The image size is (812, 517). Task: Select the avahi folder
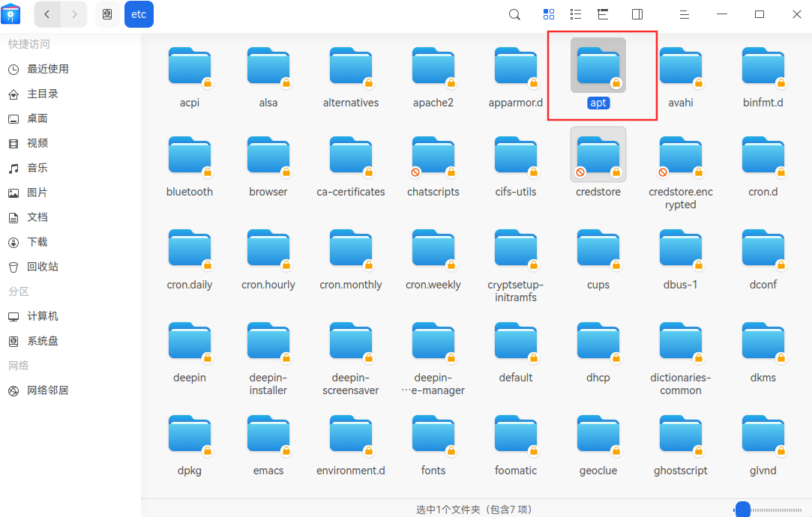(681, 78)
